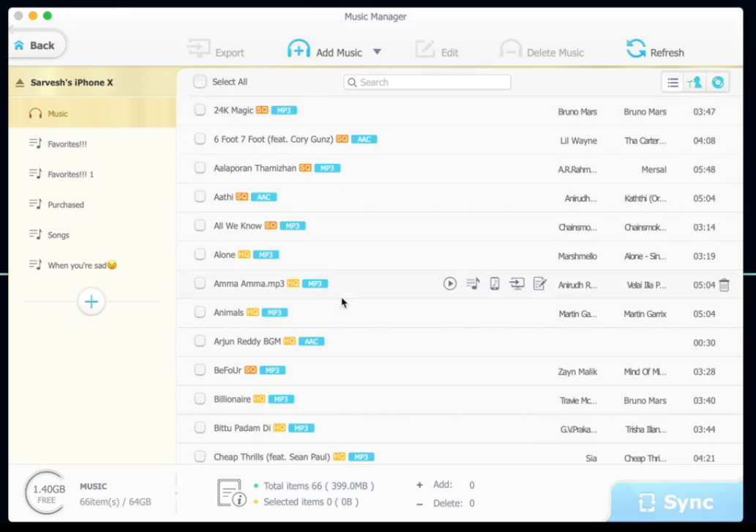This screenshot has height=532, width=756.
Task: Go back using the Back button
Action: [36, 45]
